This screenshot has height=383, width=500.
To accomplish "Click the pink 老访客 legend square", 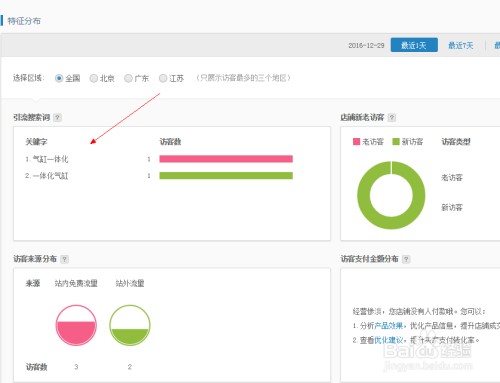I will pyautogui.click(x=356, y=142).
